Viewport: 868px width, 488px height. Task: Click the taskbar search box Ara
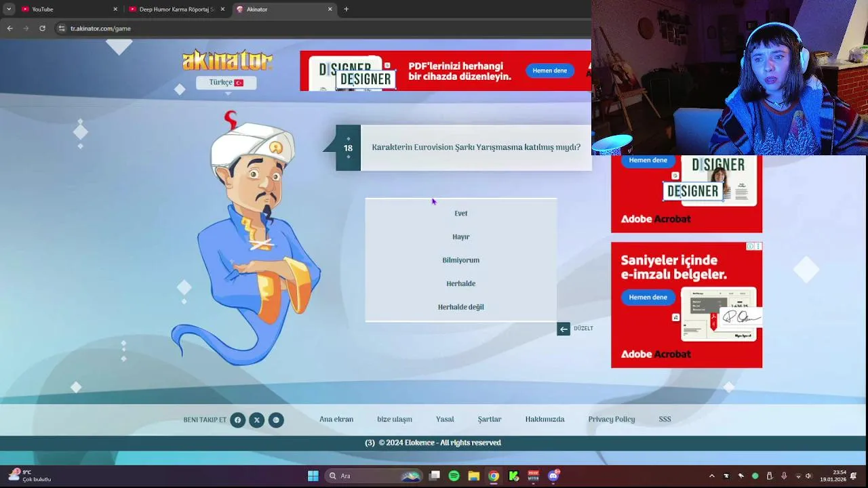click(x=373, y=476)
